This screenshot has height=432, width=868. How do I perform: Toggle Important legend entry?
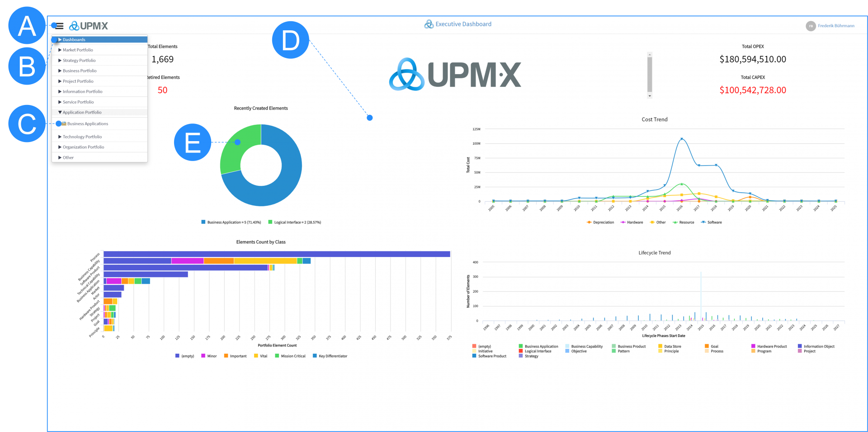tap(235, 356)
